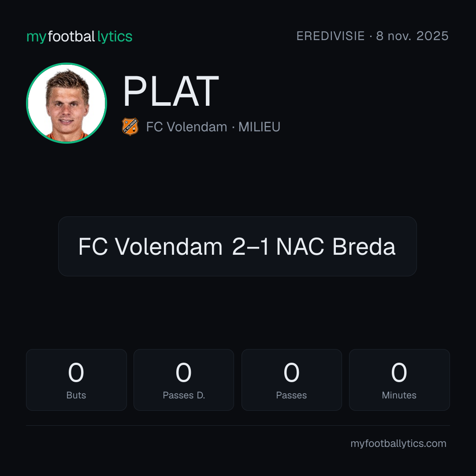Click the green ring around the player photo

click(x=67, y=64)
